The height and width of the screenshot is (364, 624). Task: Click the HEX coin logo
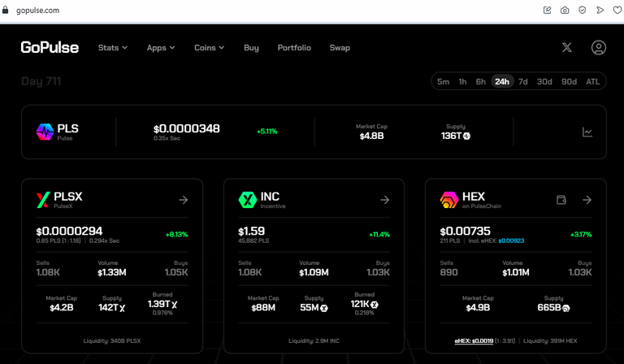(449, 200)
